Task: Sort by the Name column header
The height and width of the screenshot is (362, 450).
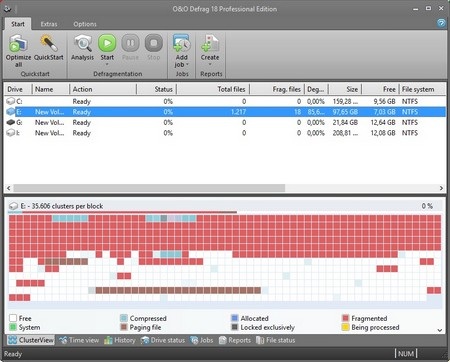Action: click(51, 89)
